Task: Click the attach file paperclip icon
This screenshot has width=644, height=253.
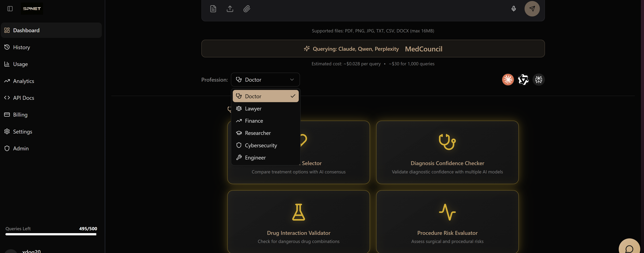Action: 247,8
